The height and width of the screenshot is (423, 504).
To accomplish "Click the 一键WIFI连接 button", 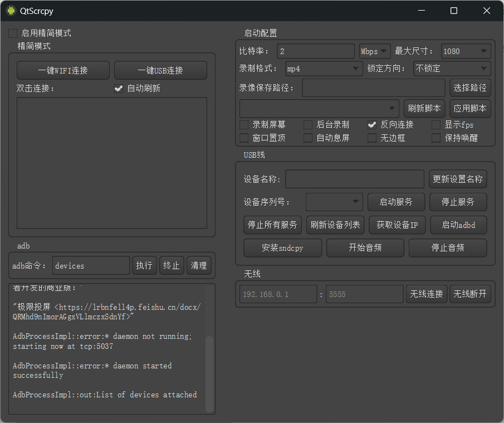I will [63, 70].
